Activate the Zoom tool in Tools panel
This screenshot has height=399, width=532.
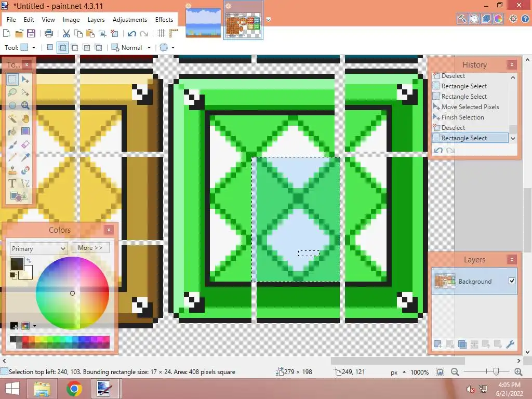pos(25,105)
